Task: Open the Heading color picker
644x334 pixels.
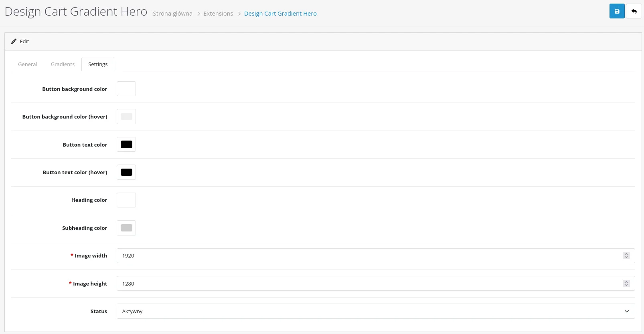Action: (126, 200)
